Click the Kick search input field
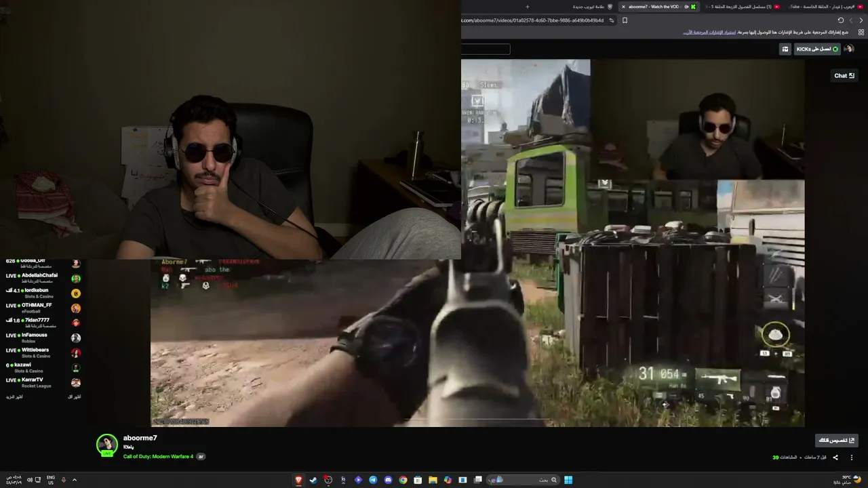 (x=486, y=49)
